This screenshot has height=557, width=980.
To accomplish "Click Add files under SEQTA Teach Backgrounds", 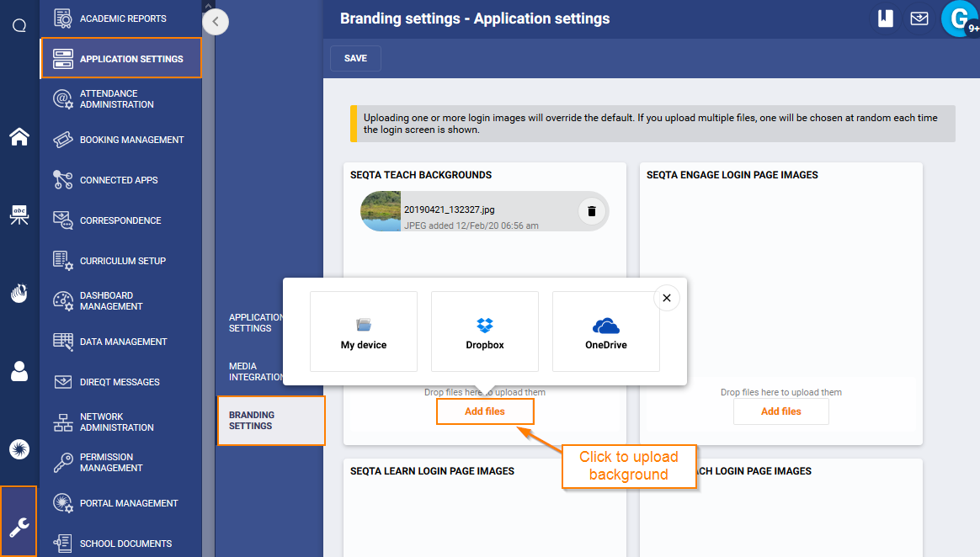I will pos(485,411).
